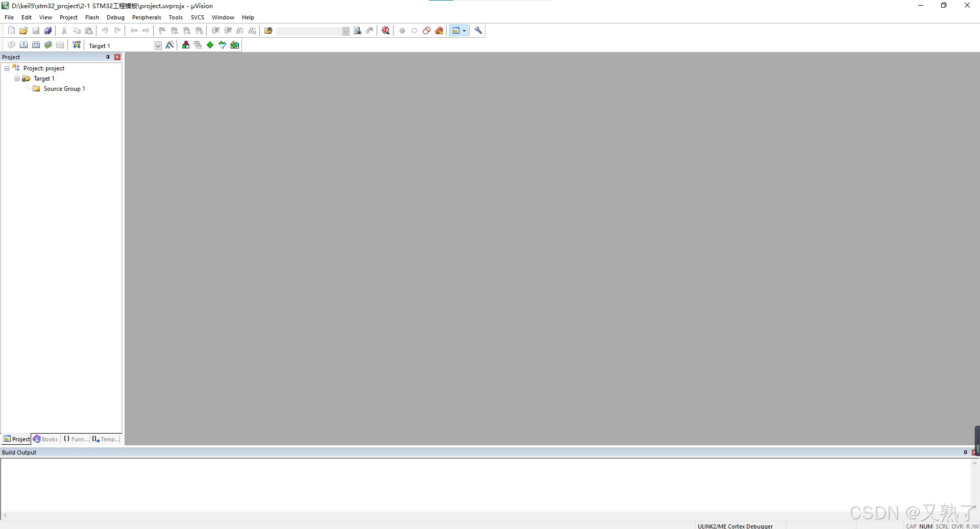Screen dimensions: 980x529
Task: Navigate forwards with right arrow icon
Action: click(x=146, y=31)
